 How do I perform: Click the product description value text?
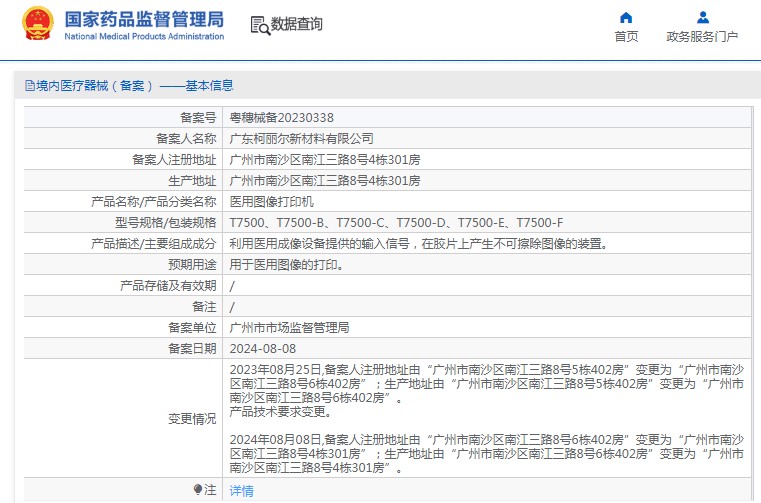pyautogui.click(x=419, y=244)
